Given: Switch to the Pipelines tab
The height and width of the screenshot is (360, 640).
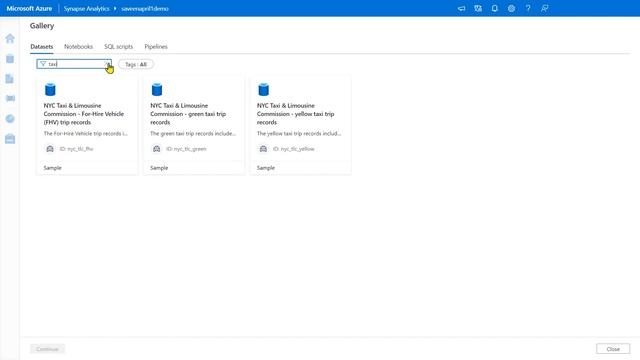Looking at the screenshot, I should click(156, 47).
